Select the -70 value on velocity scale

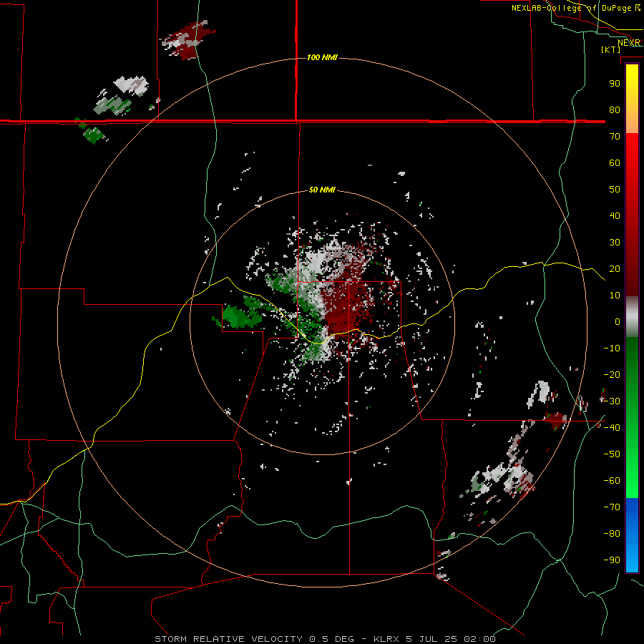[612, 507]
